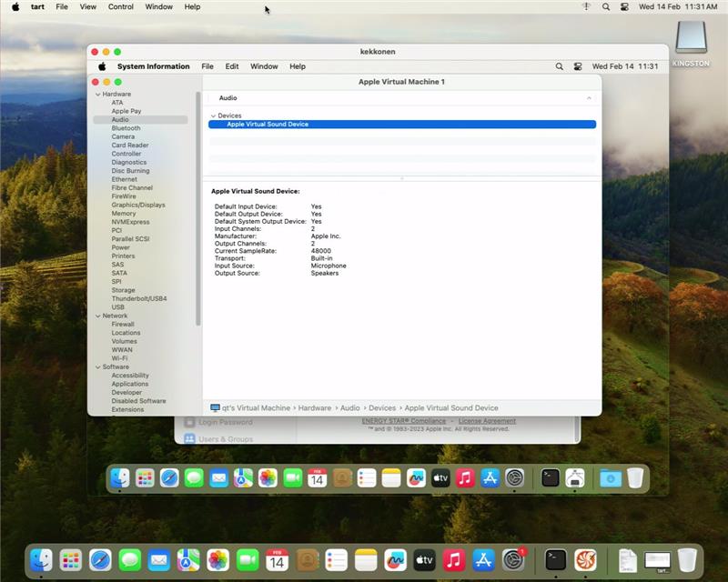Select Power in the sidebar

pyautogui.click(x=121, y=247)
